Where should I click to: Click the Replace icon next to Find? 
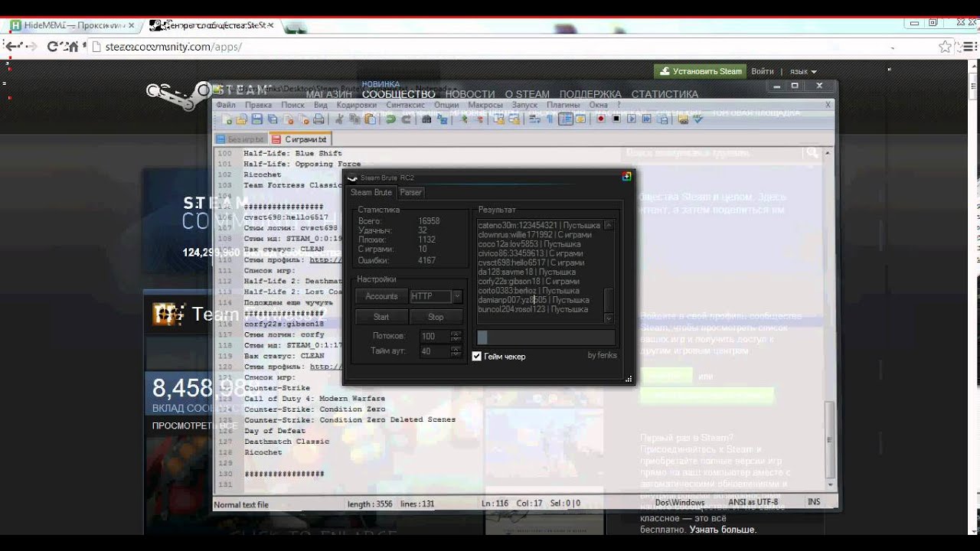[x=442, y=119]
